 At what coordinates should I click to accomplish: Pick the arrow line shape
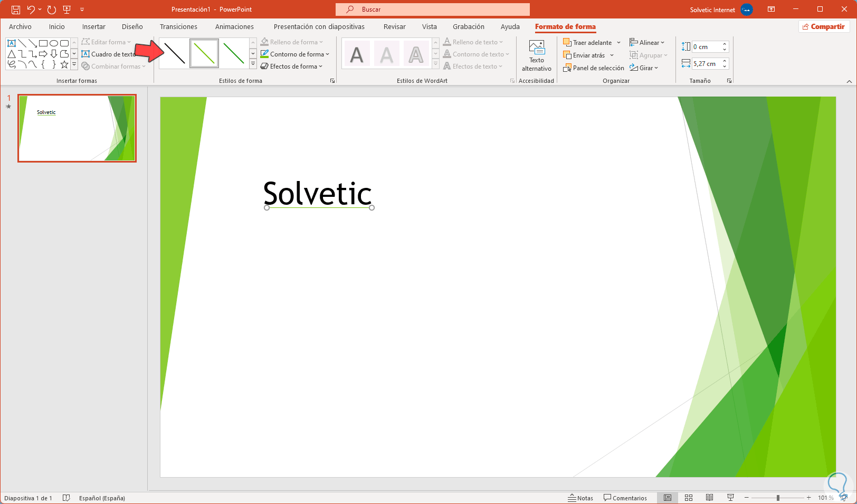[x=33, y=43]
